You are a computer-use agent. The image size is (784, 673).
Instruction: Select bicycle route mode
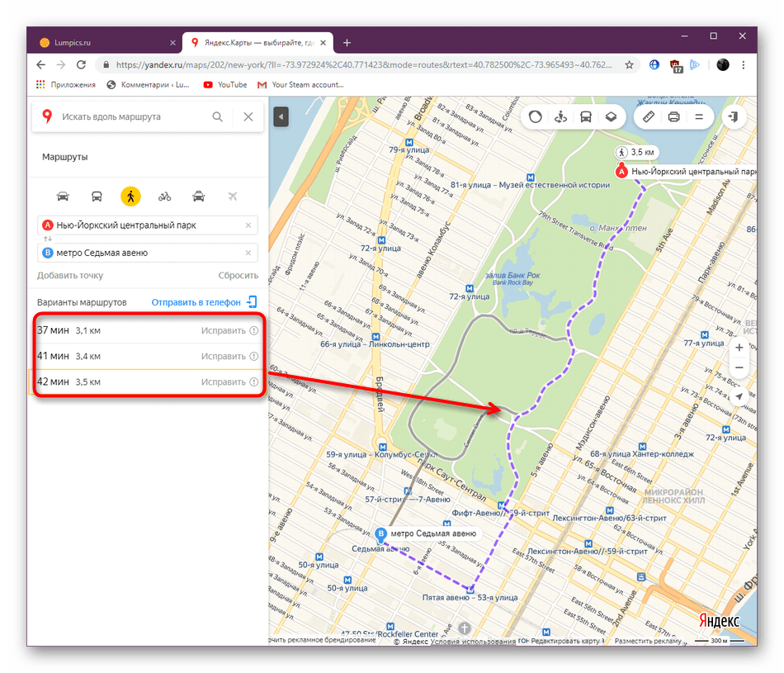point(164,197)
